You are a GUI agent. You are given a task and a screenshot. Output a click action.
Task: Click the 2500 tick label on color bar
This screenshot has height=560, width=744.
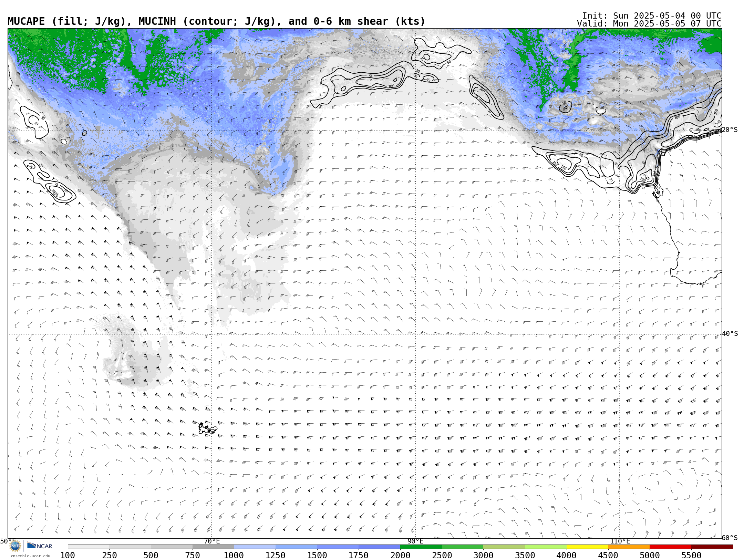[x=442, y=555]
